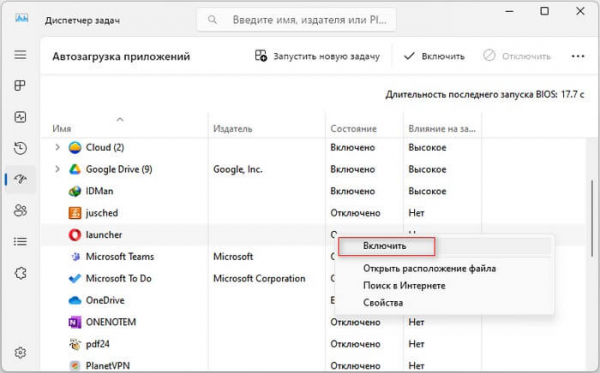Select the IDMan row name
The width and height of the screenshot is (600, 373).
(x=99, y=191)
